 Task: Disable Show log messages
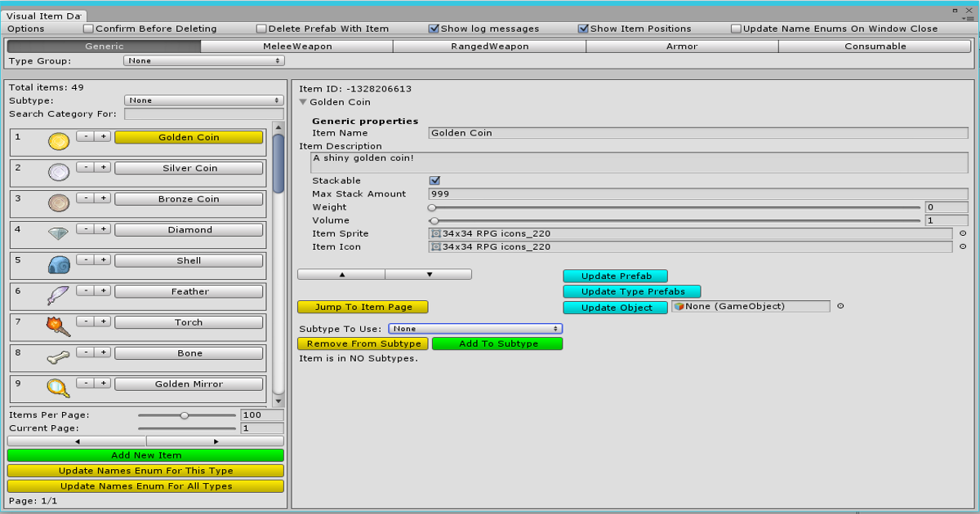pyautogui.click(x=434, y=28)
